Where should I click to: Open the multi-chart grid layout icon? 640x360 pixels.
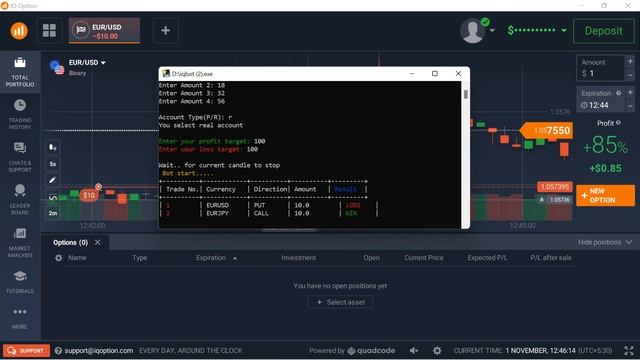(x=49, y=30)
